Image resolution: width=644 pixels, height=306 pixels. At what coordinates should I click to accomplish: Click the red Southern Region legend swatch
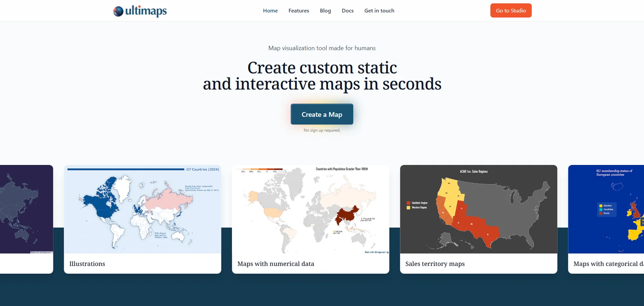point(408,203)
